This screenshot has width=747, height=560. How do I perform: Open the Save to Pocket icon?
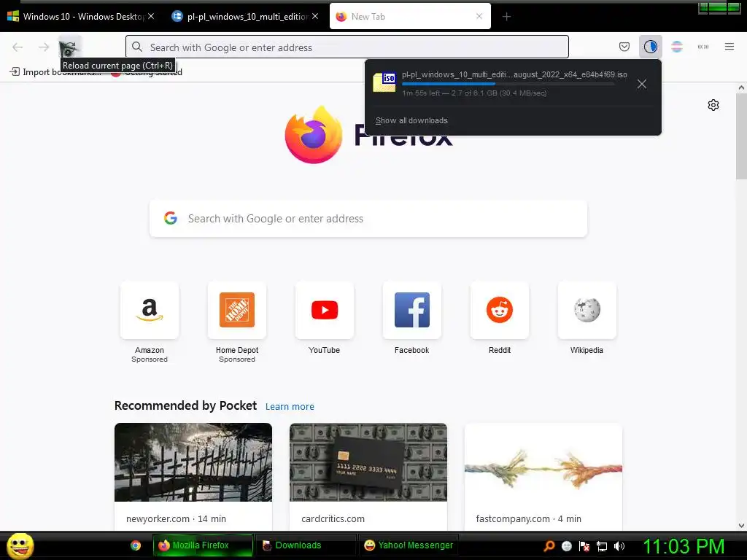click(x=624, y=47)
